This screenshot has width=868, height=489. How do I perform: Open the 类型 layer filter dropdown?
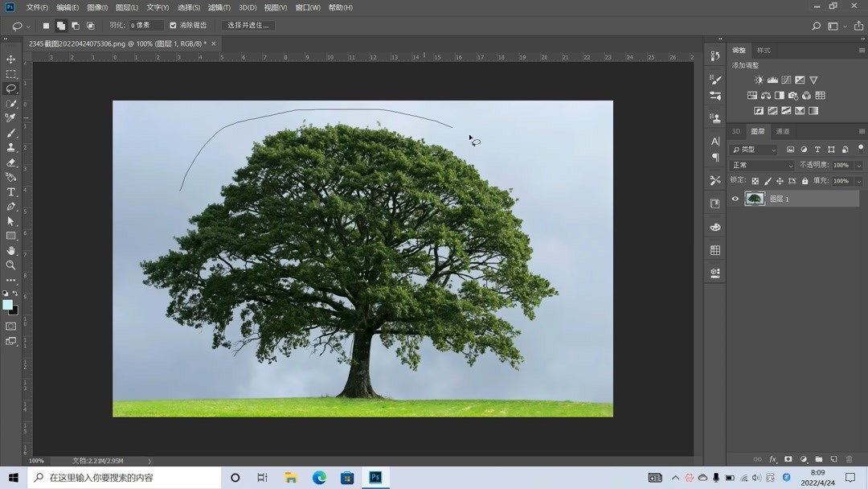(x=754, y=150)
